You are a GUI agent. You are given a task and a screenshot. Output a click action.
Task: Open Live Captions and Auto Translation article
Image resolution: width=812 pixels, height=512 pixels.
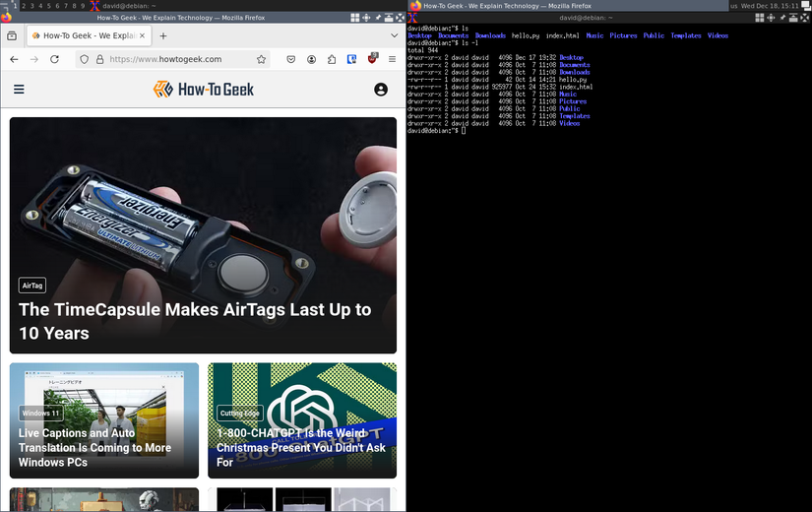click(94, 447)
